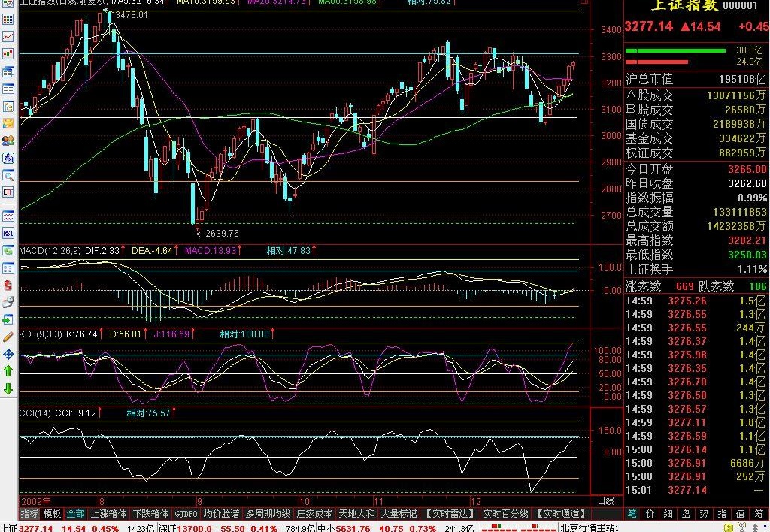Select the blue four-way move arrows icon

pyautogui.click(x=8, y=354)
